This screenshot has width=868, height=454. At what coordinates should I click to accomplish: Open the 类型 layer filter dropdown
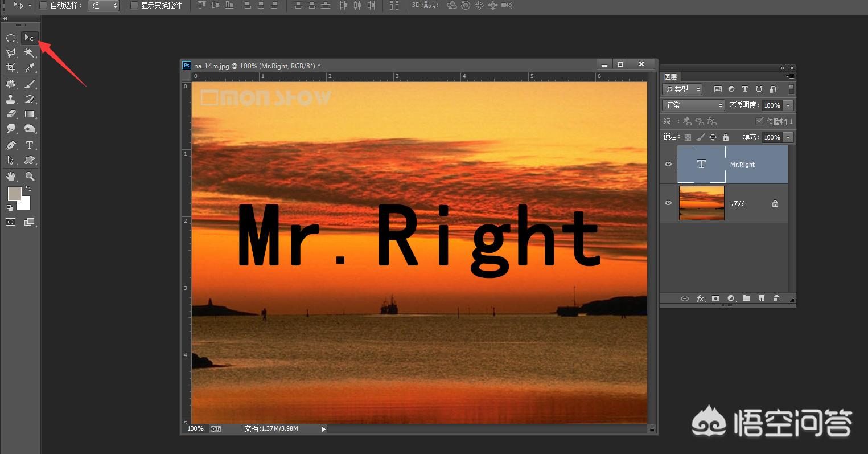(682, 89)
